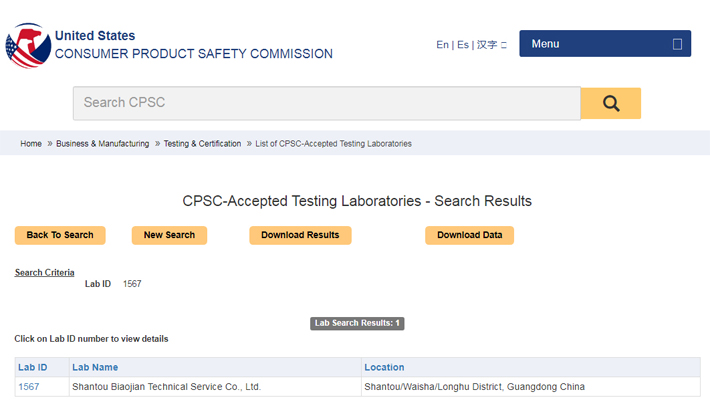
Task: Click the Back To Search button
Action: point(60,235)
